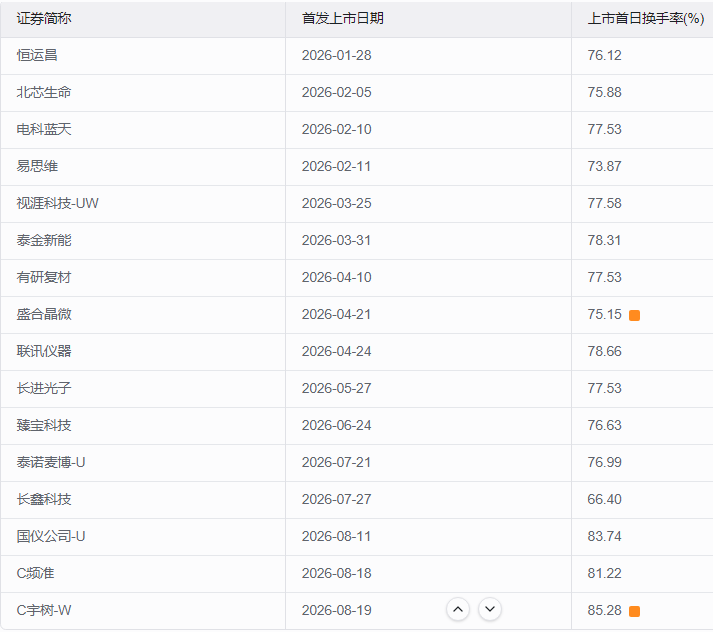Screen dimensions: 713x632
Task: Click the 盛合晶微 stock name
Action: [44, 314]
